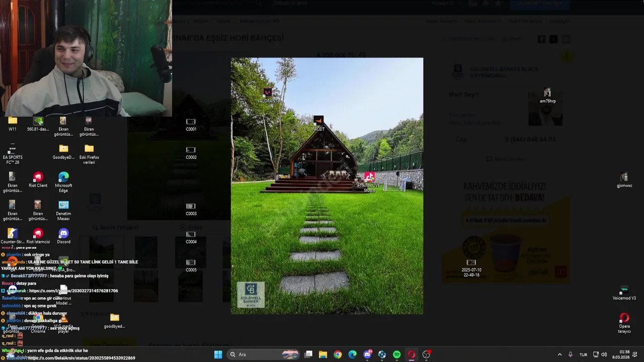The width and height of the screenshot is (644, 362).
Task: Select the C0002 video file
Action: point(191,153)
